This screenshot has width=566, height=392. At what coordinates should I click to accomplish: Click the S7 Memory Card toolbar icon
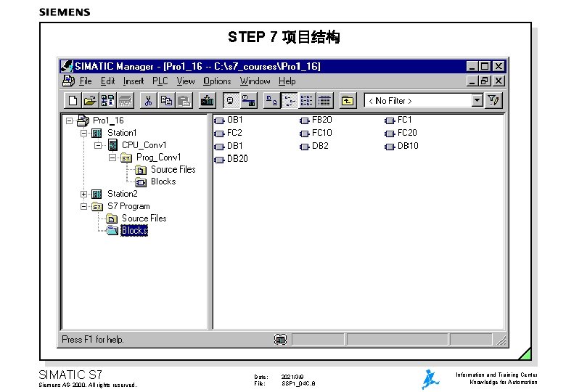(x=126, y=100)
